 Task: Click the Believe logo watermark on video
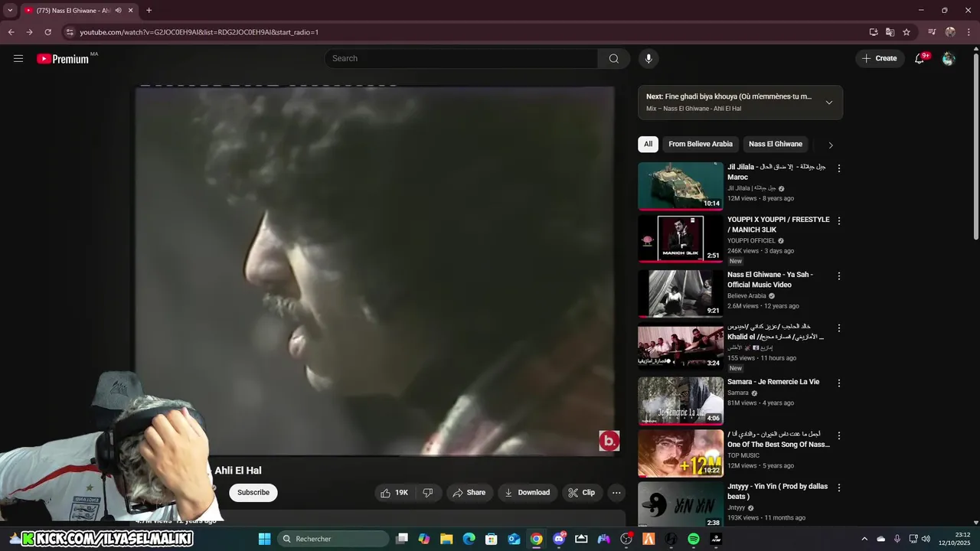609,441
